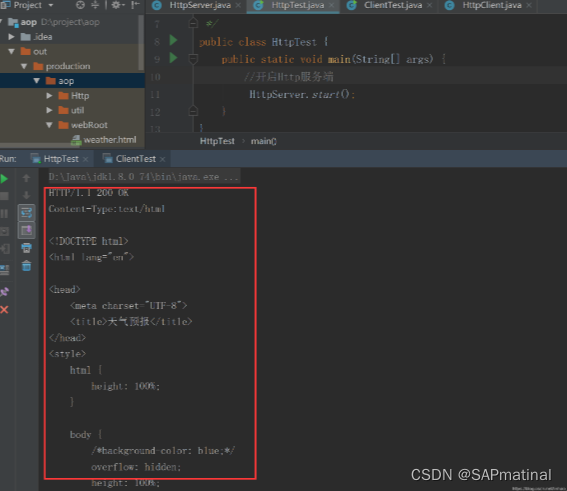
Task: Click the java.exe command line in console
Action: 144,177
